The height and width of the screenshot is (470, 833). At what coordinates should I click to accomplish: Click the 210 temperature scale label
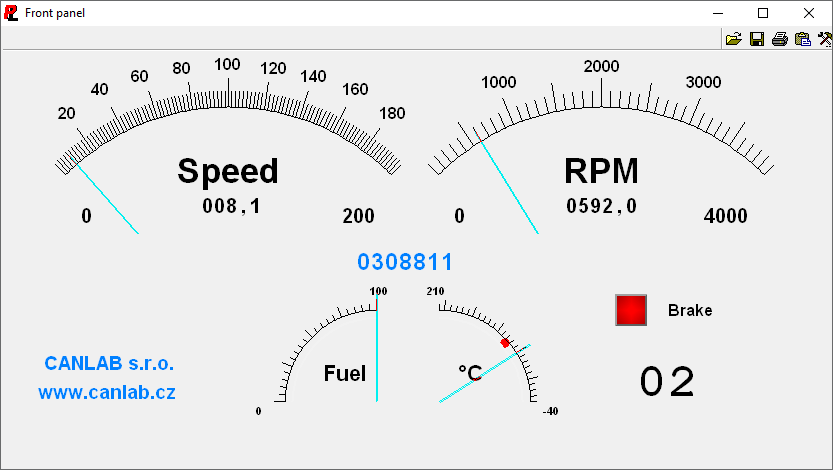coord(435,291)
